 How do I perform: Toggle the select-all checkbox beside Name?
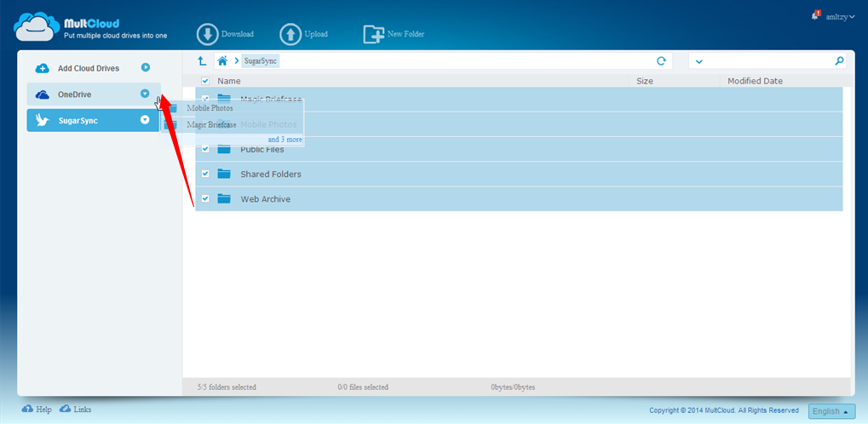click(x=205, y=81)
